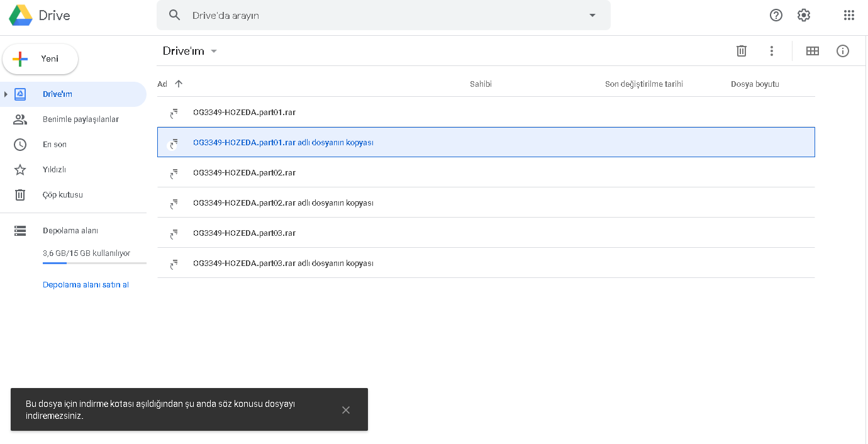Click the Google Drive logo

tap(21, 15)
